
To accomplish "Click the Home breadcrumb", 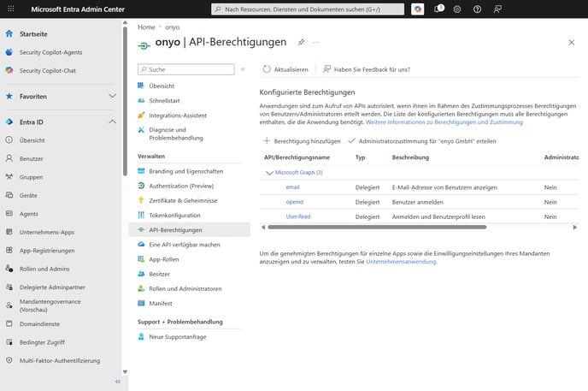I will 146,27.
